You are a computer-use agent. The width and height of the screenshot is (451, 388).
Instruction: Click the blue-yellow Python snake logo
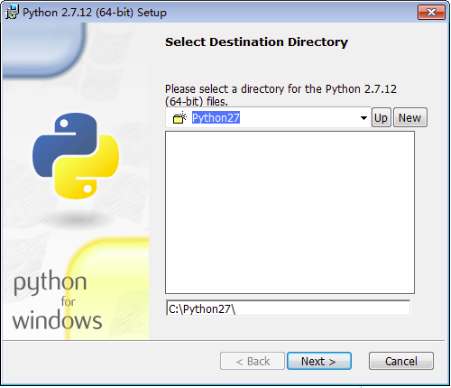pyautogui.click(x=76, y=156)
